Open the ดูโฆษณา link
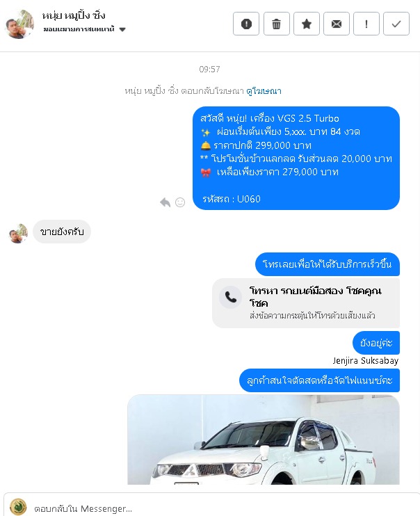This screenshot has width=420, height=516. (264, 91)
